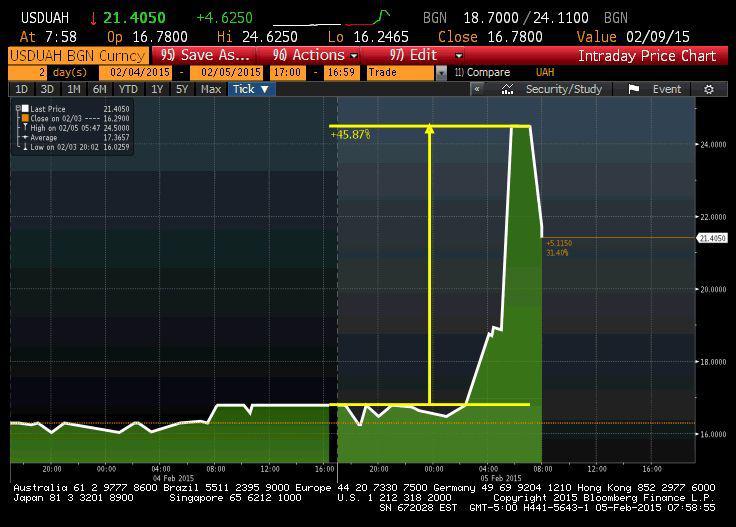Click the Average marker icon in legend
Viewport: 736px width, 527px height.
(x=26, y=137)
